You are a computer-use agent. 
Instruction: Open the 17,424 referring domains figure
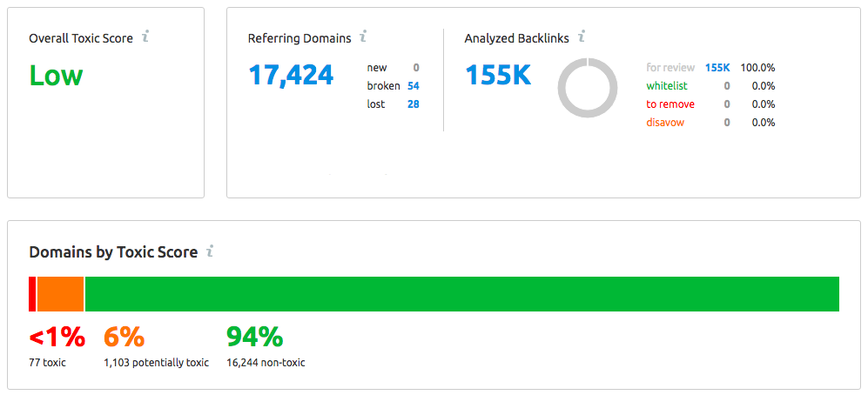click(x=291, y=75)
